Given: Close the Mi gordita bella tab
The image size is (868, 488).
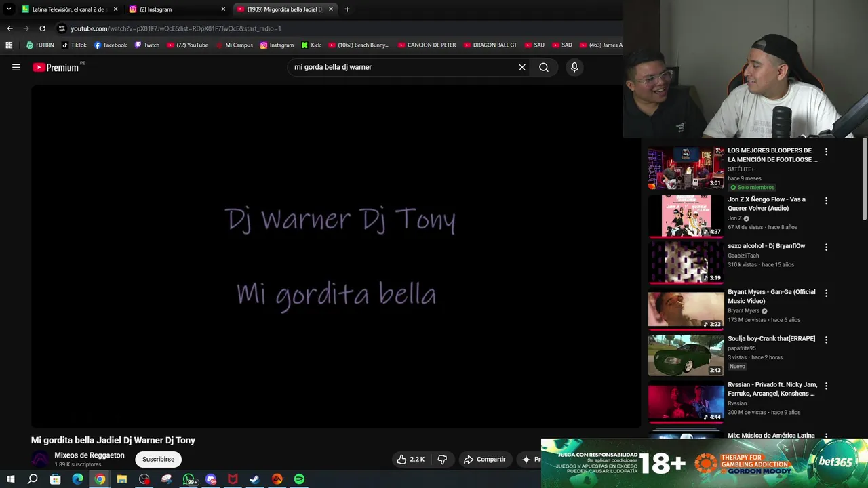Looking at the screenshot, I should 331,9.
